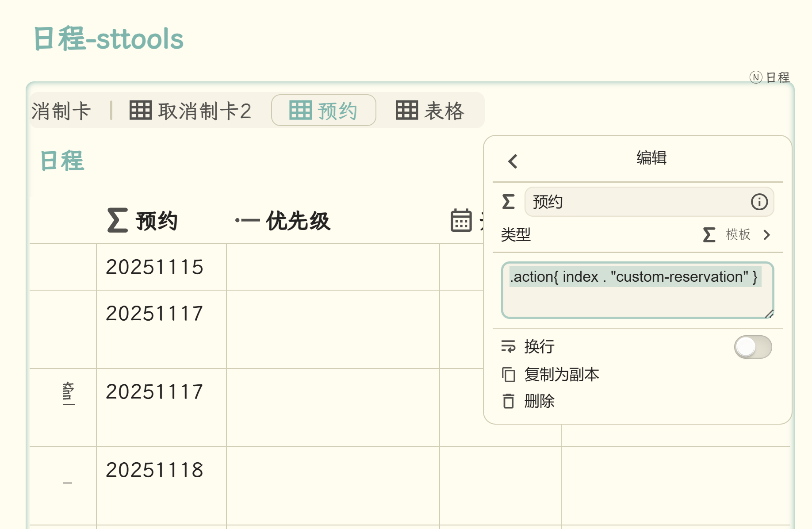Click the 复制为副本 option
Screen dimensions: 812x529
[561, 375]
